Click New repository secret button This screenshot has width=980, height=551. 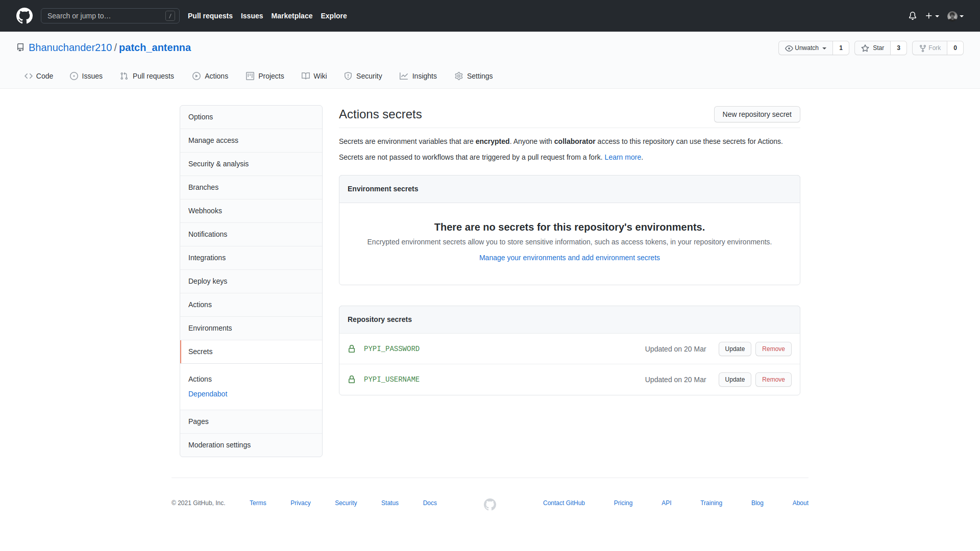757,114
